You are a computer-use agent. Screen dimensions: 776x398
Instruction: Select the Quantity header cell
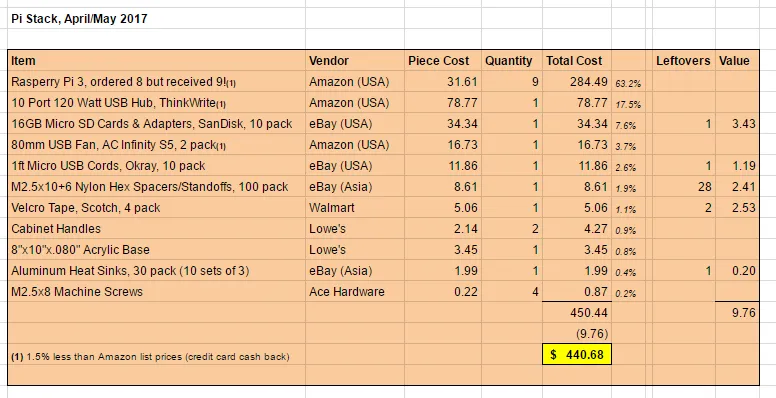click(x=512, y=60)
